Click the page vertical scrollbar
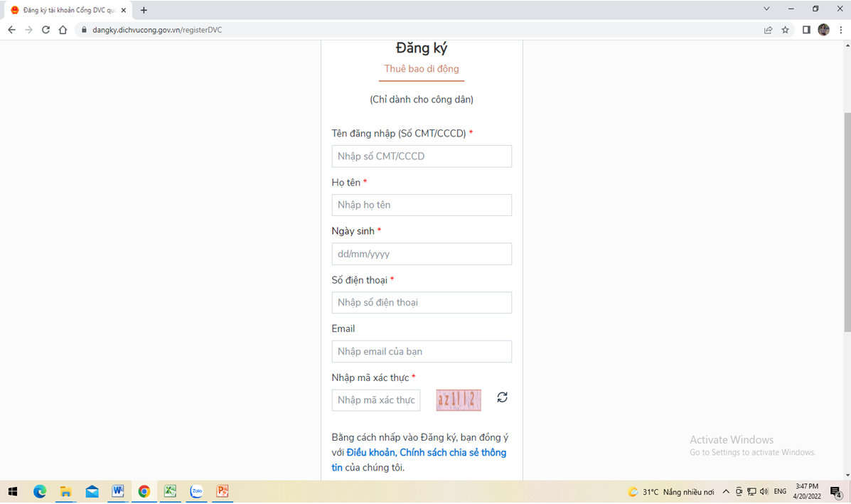Viewport: 851px width, 504px height. pyautogui.click(x=846, y=222)
